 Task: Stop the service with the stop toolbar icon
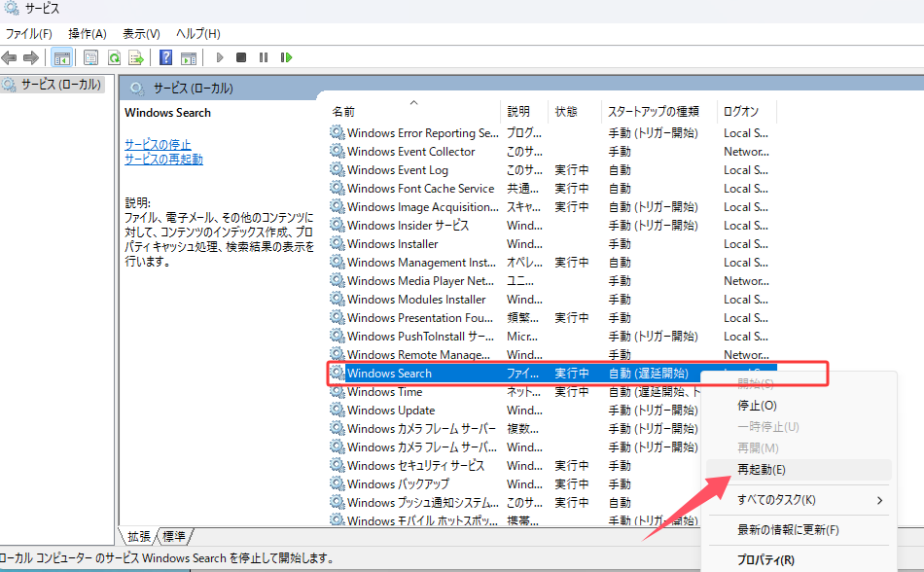click(x=239, y=56)
